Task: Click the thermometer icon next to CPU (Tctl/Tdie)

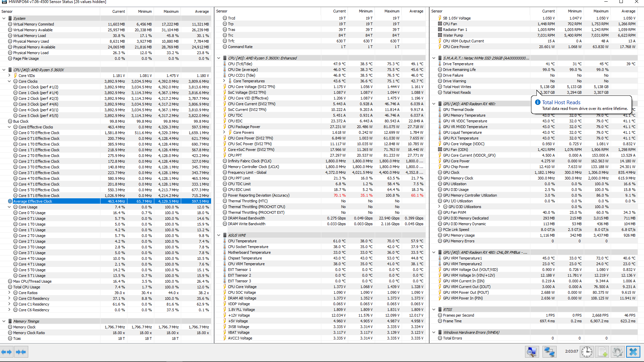Action: (225, 64)
